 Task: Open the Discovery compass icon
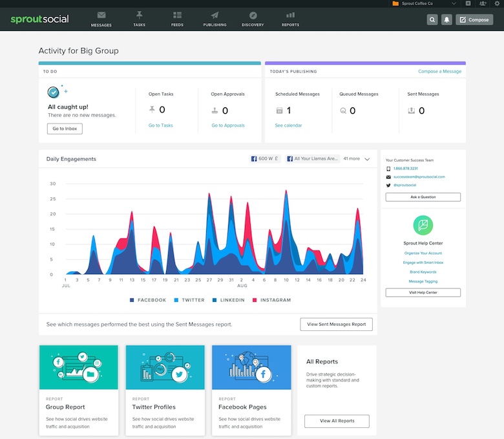pyautogui.click(x=253, y=19)
